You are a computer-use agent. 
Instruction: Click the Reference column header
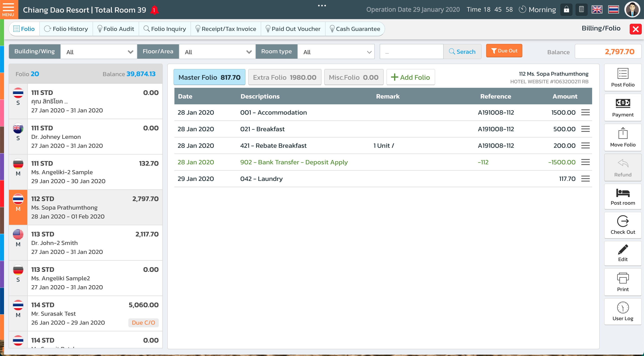[496, 96]
